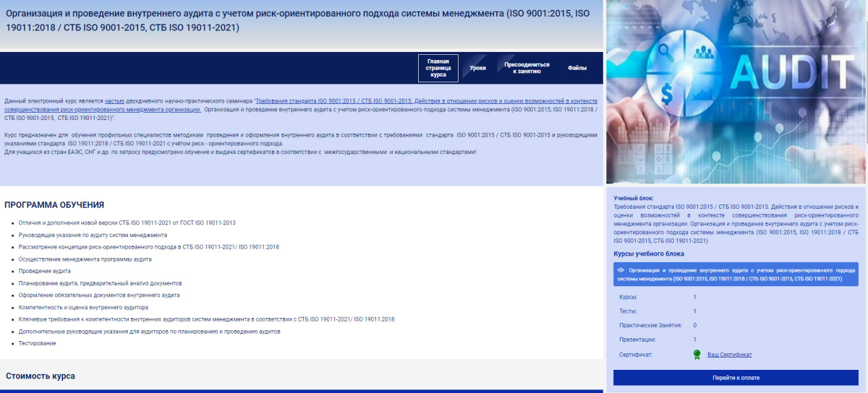This screenshot has height=393, width=868.
Task: Click the eye icon in course block
Action: point(621,270)
